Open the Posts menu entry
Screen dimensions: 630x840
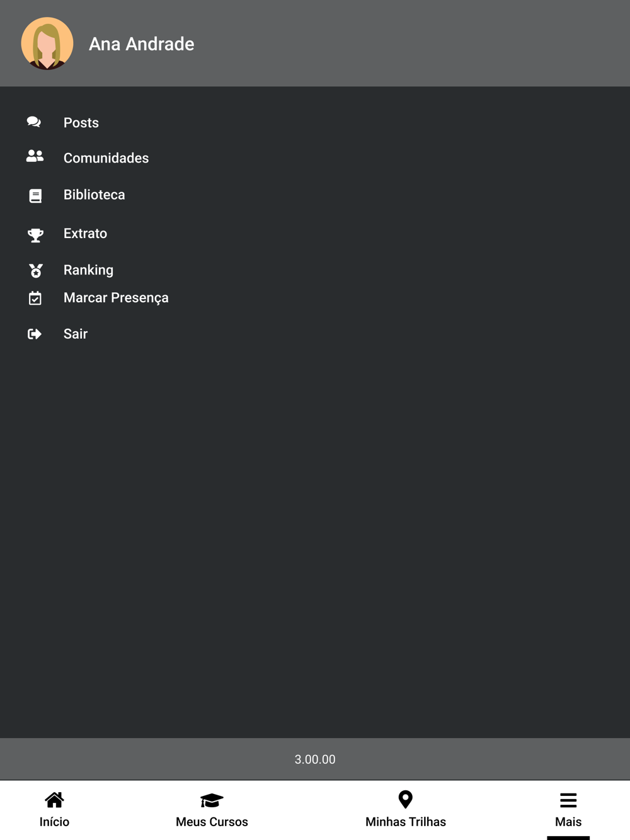[81, 123]
